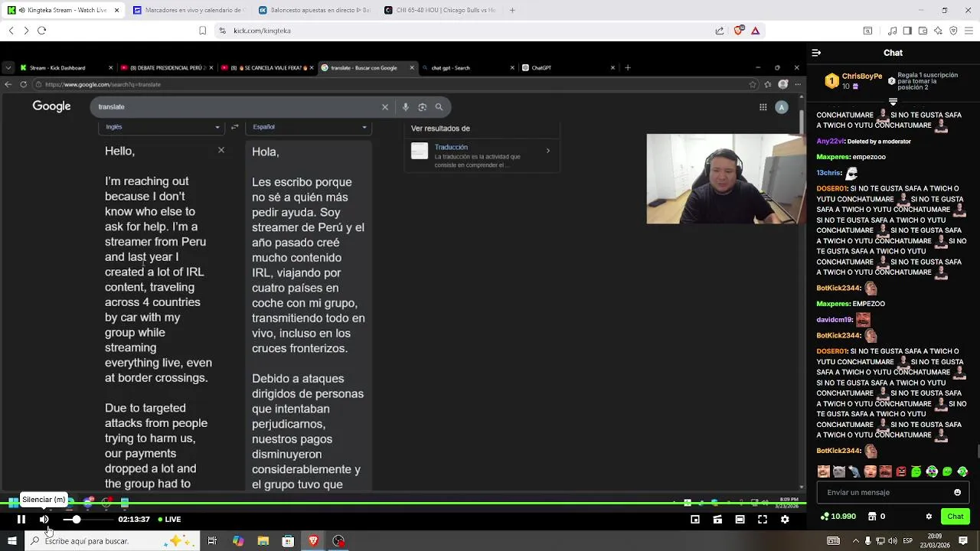Click inside the 'Enviar un mensaje' chat box

(x=893, y=492)
